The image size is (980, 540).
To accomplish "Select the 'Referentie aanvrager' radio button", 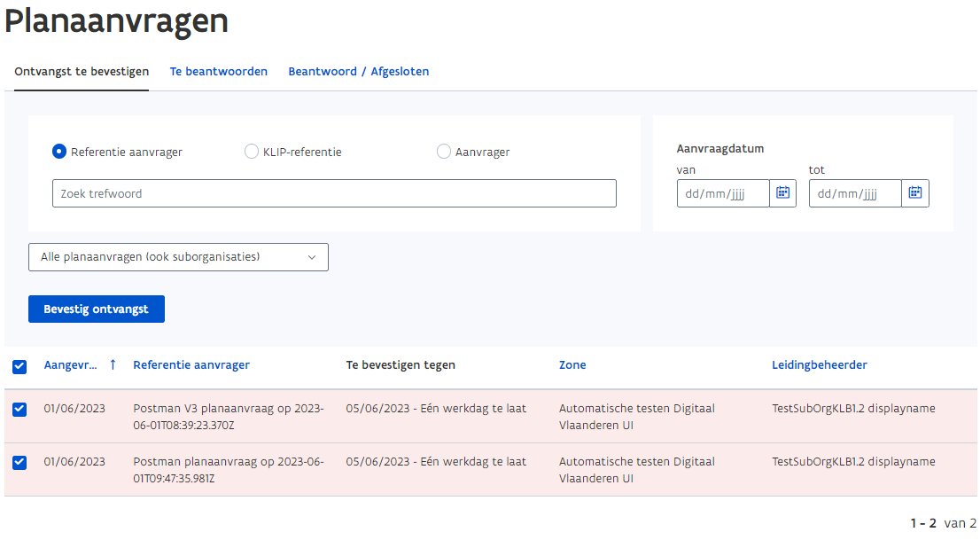I will pos(58,151).
